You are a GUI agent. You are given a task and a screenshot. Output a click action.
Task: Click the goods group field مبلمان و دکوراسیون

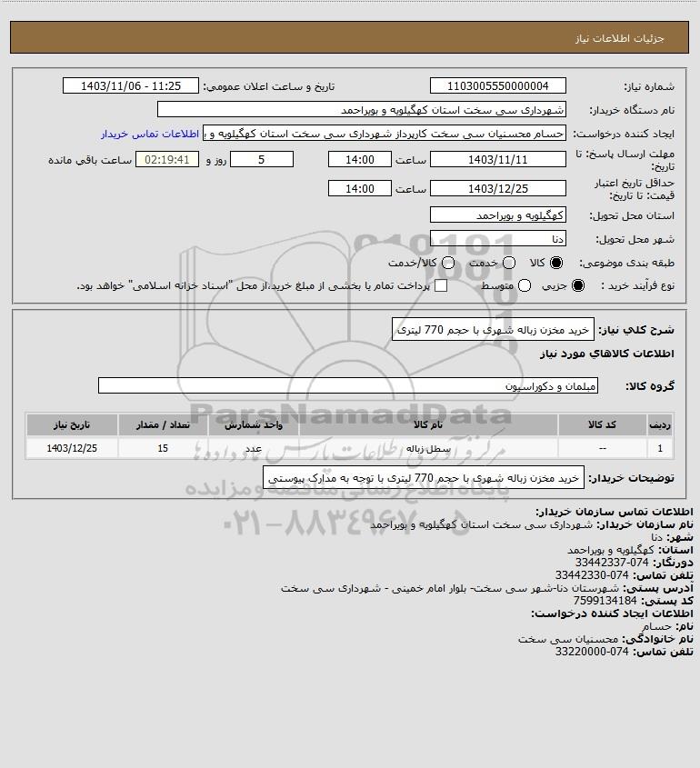[348, 386]
